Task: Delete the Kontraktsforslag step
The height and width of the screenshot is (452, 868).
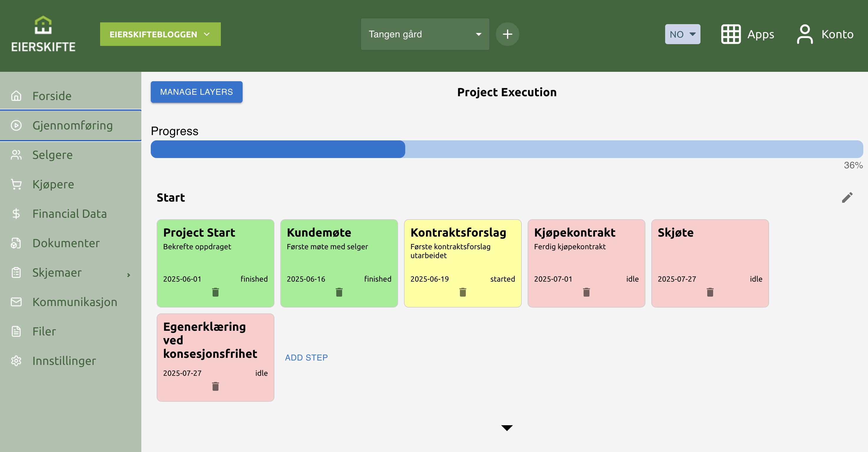Action: (x=463, y=292)
